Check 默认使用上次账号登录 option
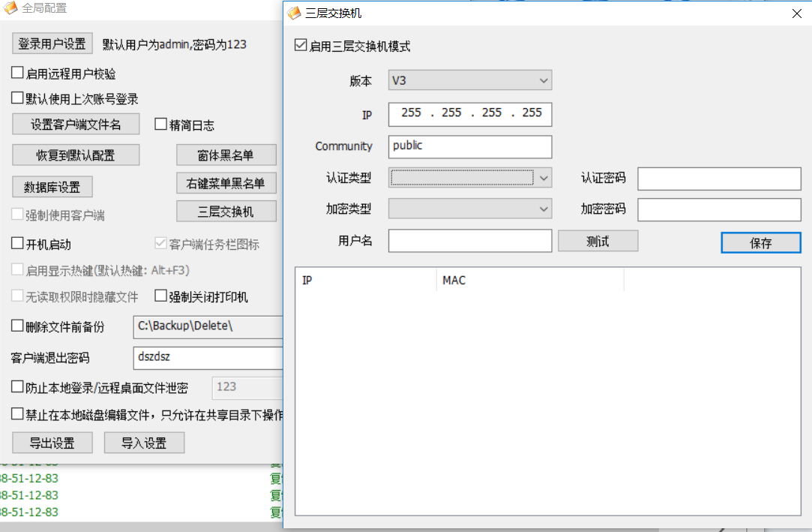 [x=18, y=98]
